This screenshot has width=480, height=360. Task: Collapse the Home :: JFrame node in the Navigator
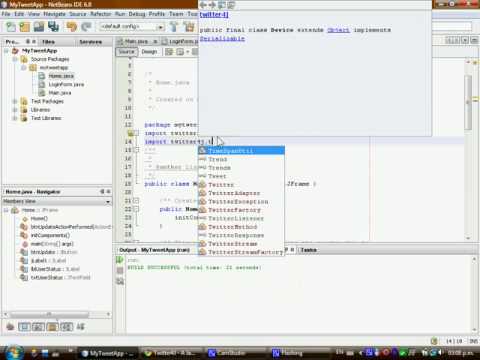6,210
